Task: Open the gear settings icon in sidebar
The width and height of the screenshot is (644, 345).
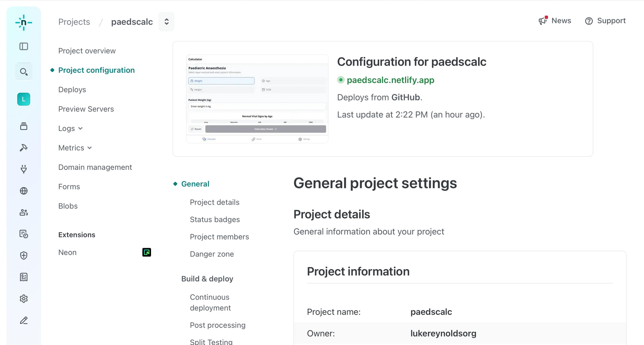Action: tap(24, 299)
